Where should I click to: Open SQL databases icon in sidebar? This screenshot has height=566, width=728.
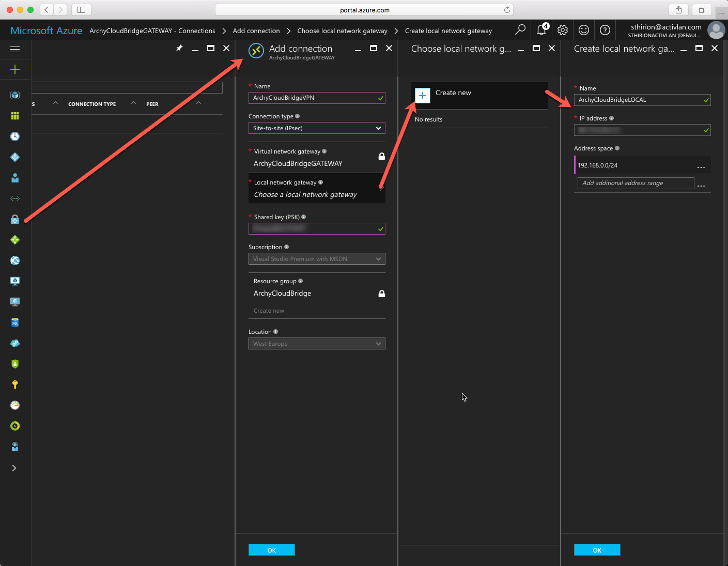[x=15, y=323]
